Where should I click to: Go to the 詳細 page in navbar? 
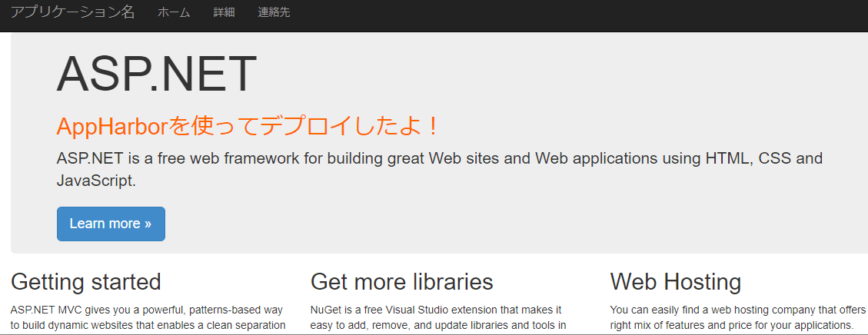(x=224, y=13)
